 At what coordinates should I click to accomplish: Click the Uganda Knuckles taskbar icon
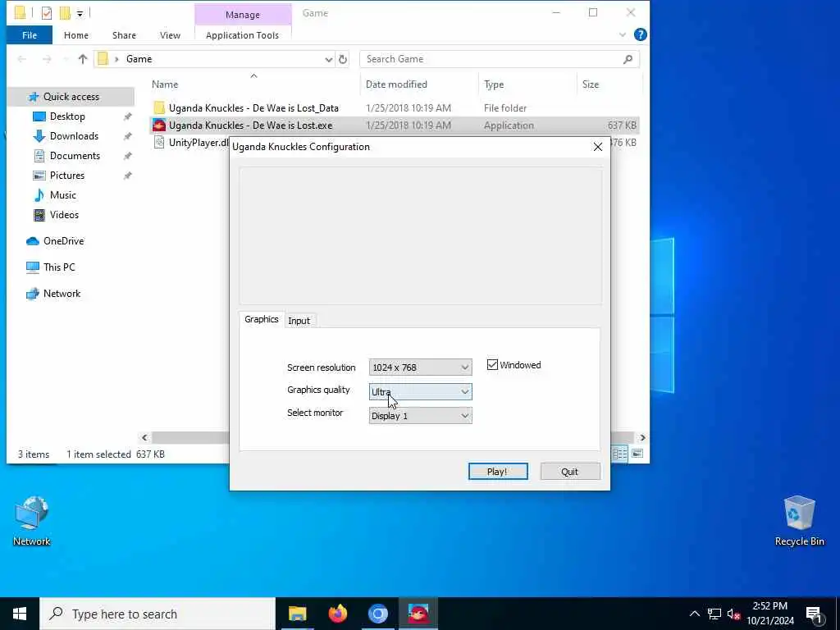click(418, 614)
